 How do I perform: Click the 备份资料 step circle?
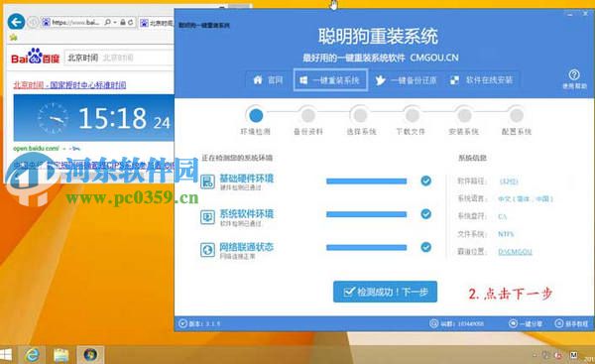pos(307,115)
